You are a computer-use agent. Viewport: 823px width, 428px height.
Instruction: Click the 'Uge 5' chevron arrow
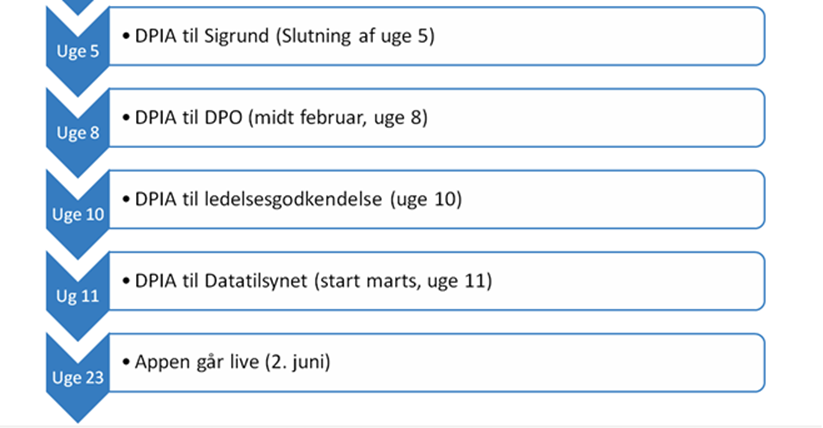click(x=77, y=52)
